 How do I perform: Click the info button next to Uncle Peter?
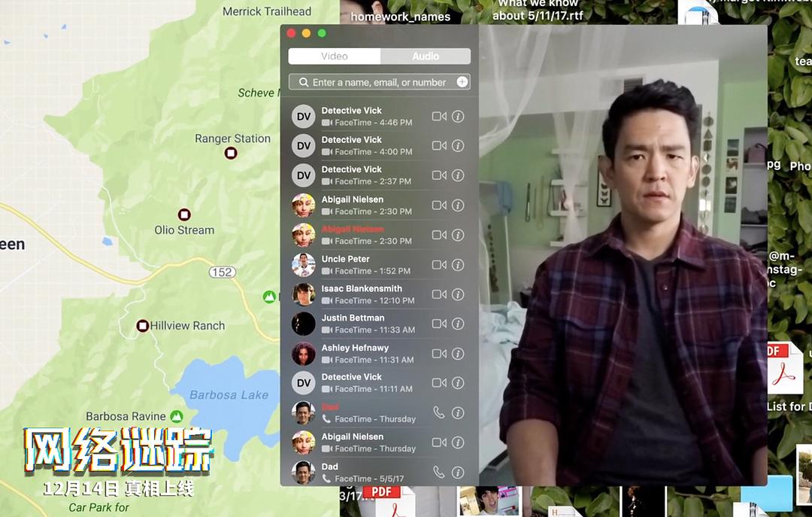(457, 264)
